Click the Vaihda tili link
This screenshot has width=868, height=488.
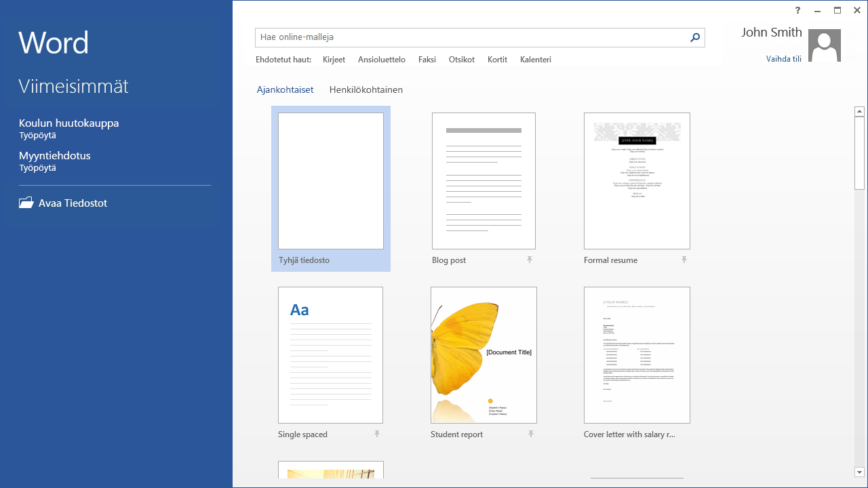pyautogui.click(x=784, y=59)
